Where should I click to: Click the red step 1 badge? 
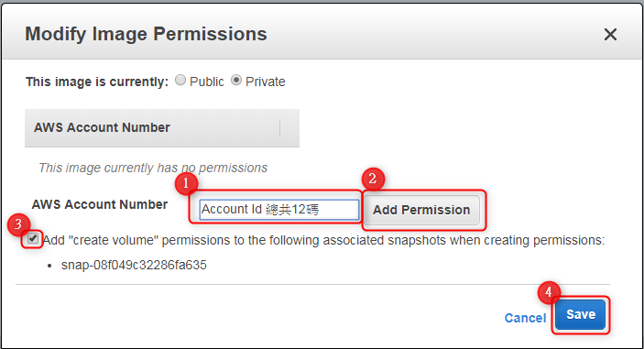186,183
